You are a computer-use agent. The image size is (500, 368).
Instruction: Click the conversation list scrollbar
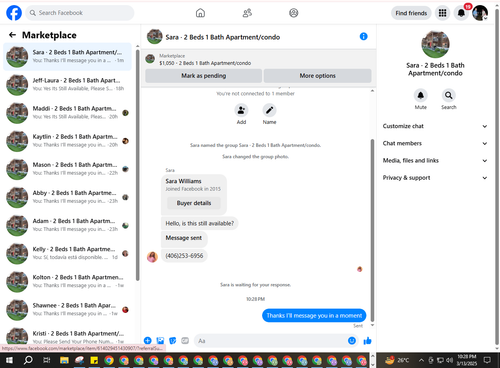click(x=137, y=165)
